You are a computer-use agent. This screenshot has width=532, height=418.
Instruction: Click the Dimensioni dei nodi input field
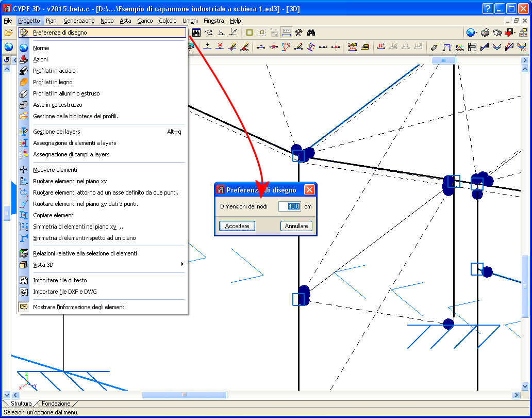tap(289, 206)
